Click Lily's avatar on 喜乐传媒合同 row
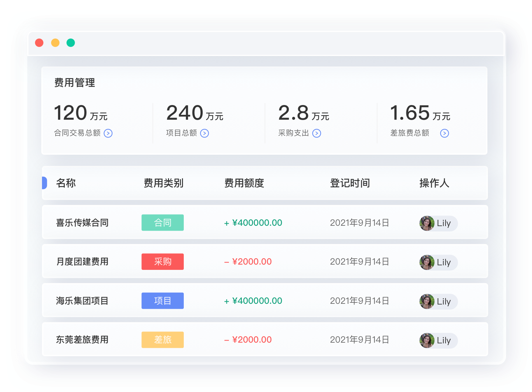 click(427, 223)
